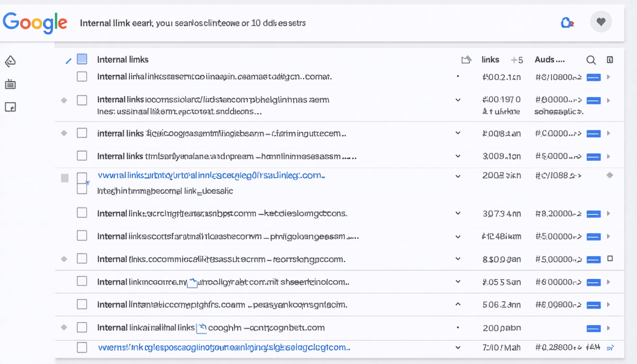This screenshot has width=637, height=364.
Task: Tick the checkbox of the ketdieslomgdcons row
Action: click(82, 213)
